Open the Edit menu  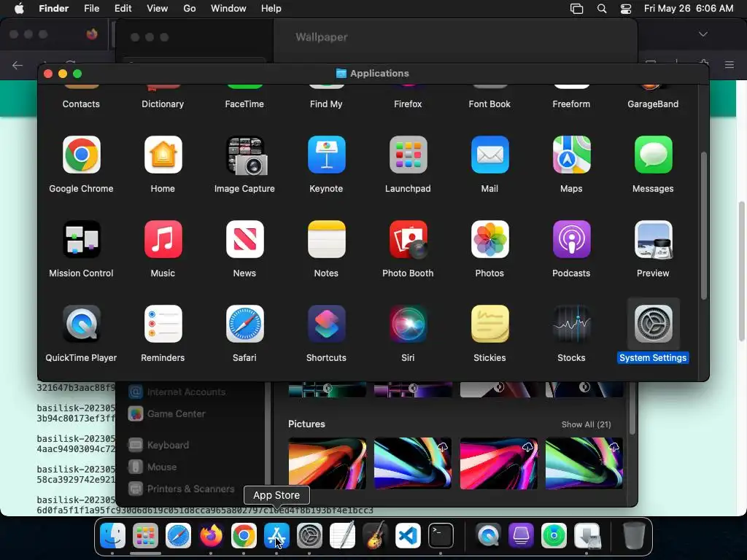point(123,8)
